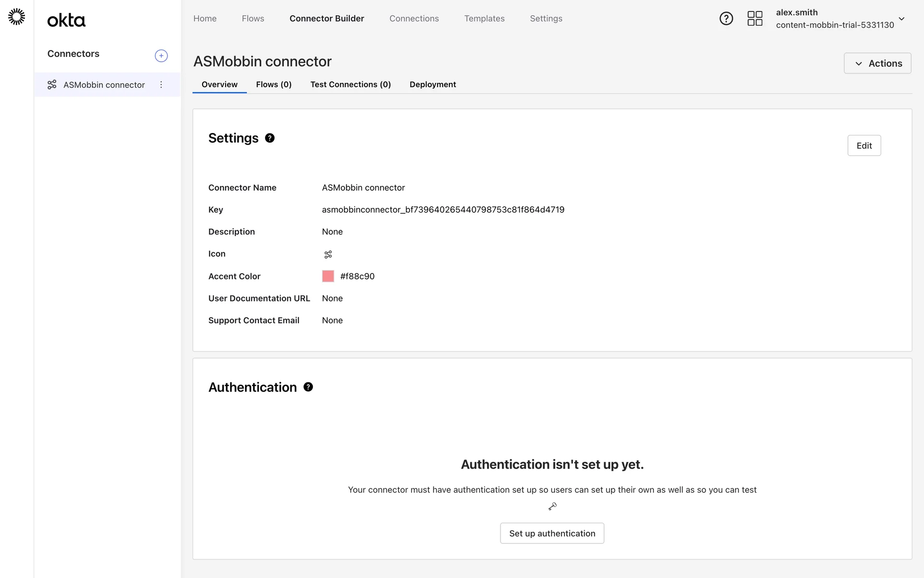This screenshot has width=924, height=578.
Task: Click the #f88c90 accent color swatch
Action: tap(328, 276)
